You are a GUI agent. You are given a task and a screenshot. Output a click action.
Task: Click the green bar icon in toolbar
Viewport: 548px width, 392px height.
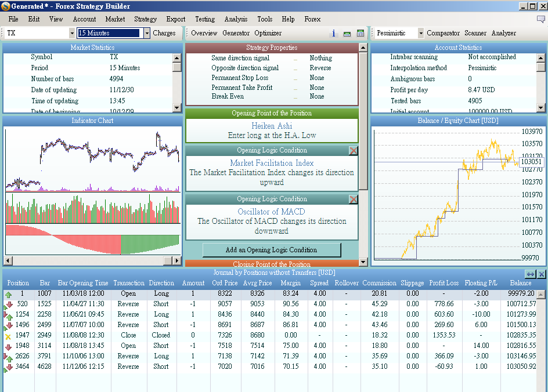tap(347, 34)
